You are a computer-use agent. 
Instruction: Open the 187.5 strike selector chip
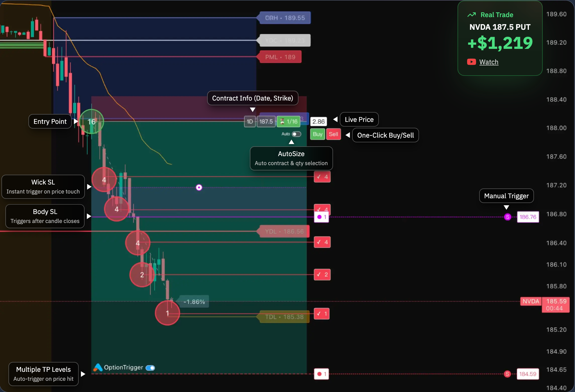266,122
